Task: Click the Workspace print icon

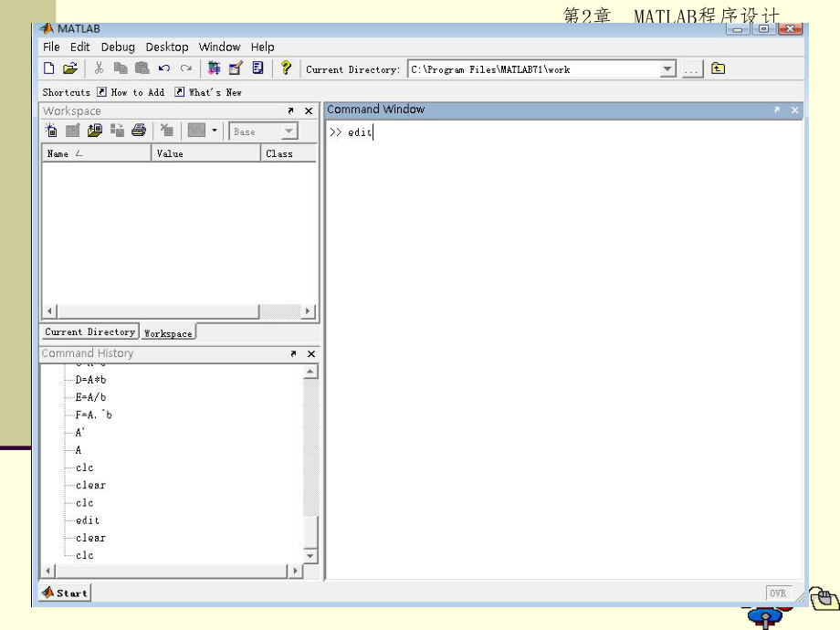Action: [139, 131]
